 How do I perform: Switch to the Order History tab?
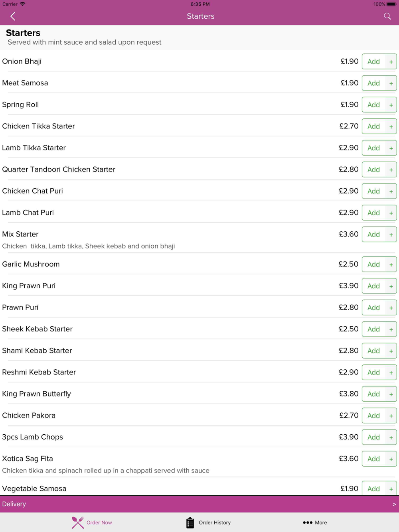click(x=208, y=522)
